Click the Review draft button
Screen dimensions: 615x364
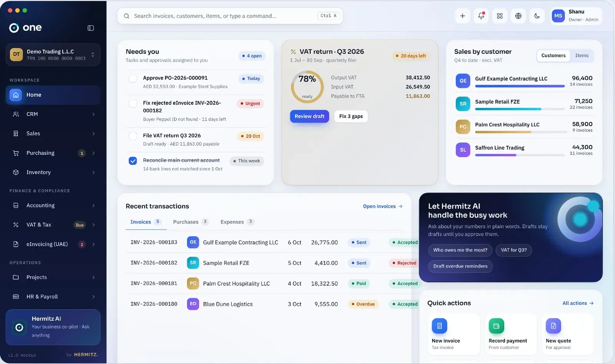coord(309,116)
